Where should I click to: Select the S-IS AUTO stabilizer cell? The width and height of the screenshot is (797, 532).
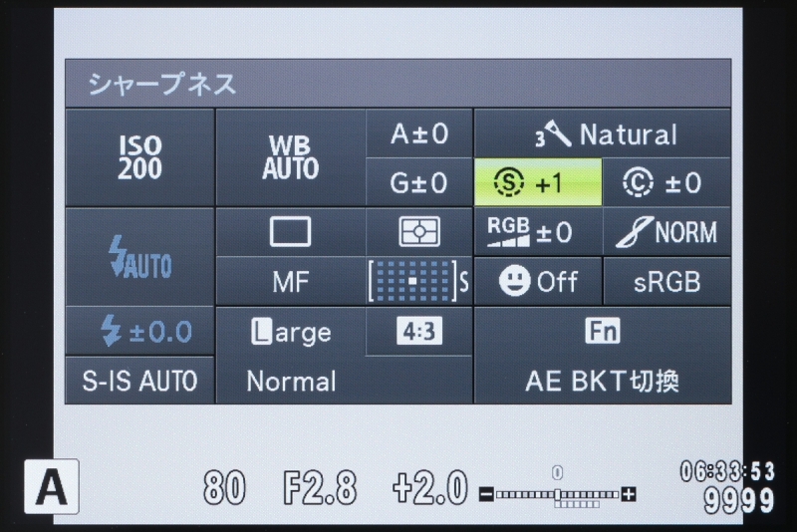click(139, 381)
